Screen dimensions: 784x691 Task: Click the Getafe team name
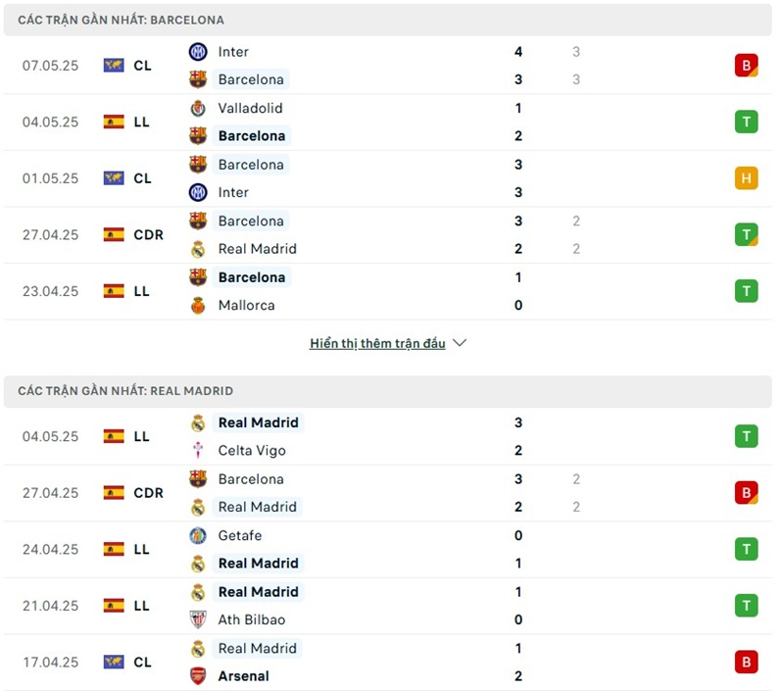pyautogui.click(x=240, y=536)
